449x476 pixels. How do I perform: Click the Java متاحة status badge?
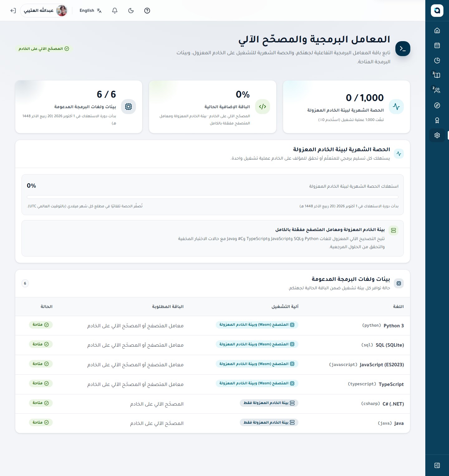(41, 422)
